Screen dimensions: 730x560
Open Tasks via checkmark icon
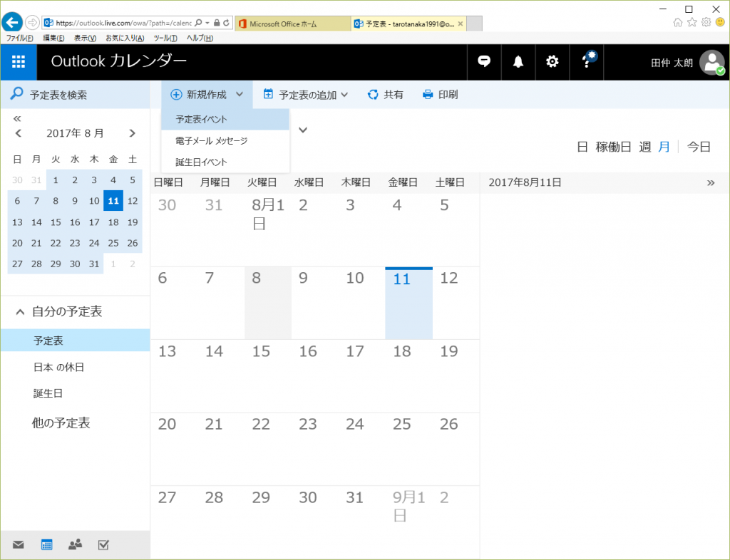[x=103, y=544]
